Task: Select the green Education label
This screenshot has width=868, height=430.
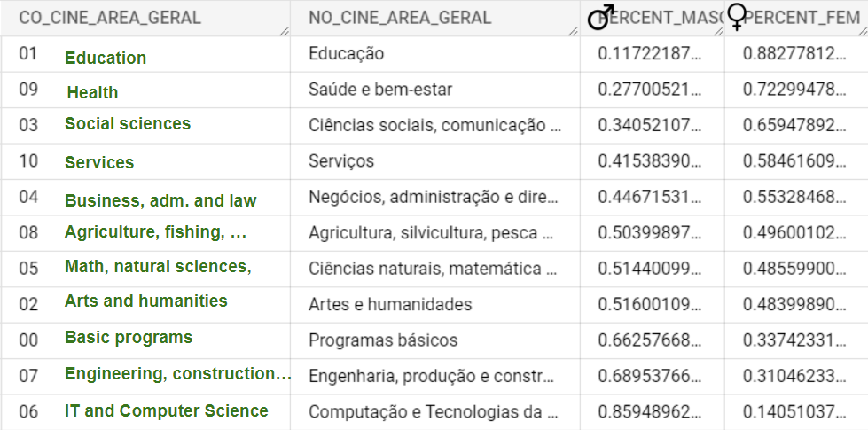Action: [106, 58]
